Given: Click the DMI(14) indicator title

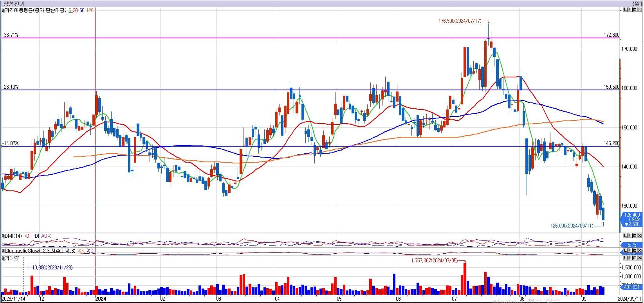Looking at the screenshot, I should tap(13, 236).
